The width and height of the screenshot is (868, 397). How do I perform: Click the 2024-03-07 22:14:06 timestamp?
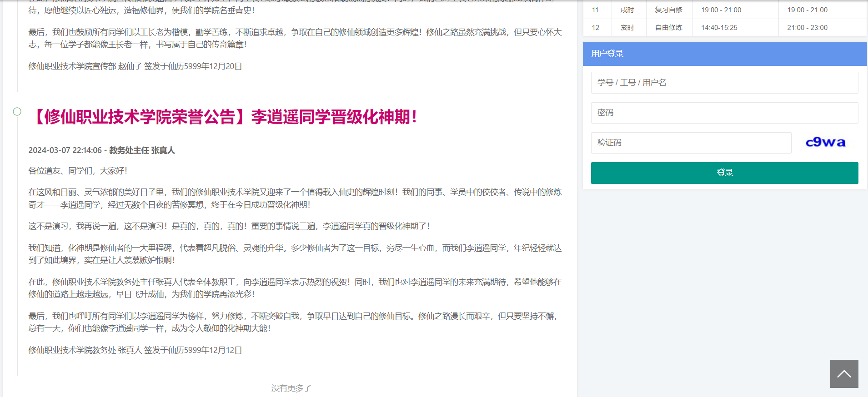click(x=65, y=150)
